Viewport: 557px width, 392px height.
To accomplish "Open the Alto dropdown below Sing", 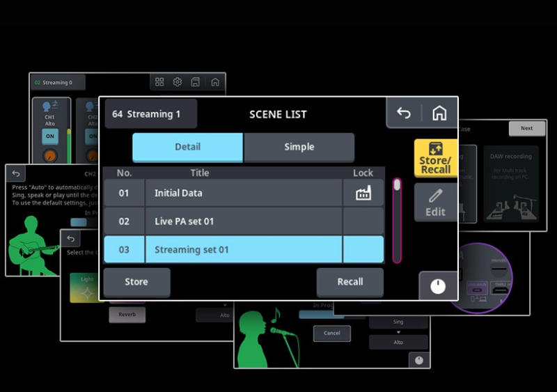I will (398, 343).
